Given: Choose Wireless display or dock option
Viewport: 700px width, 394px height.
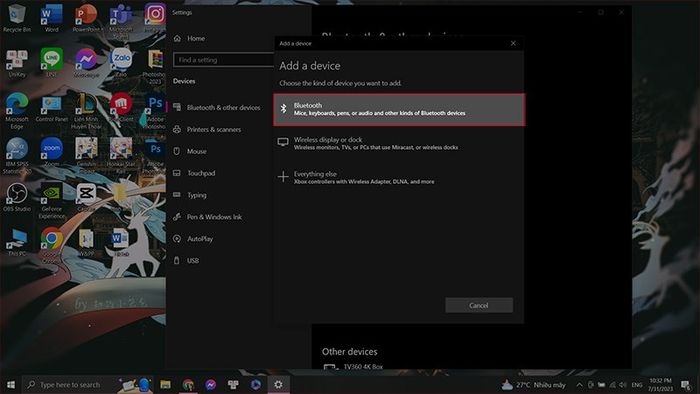Looking at the screenshot, I should pyautogui.click(x=399, y=143).
